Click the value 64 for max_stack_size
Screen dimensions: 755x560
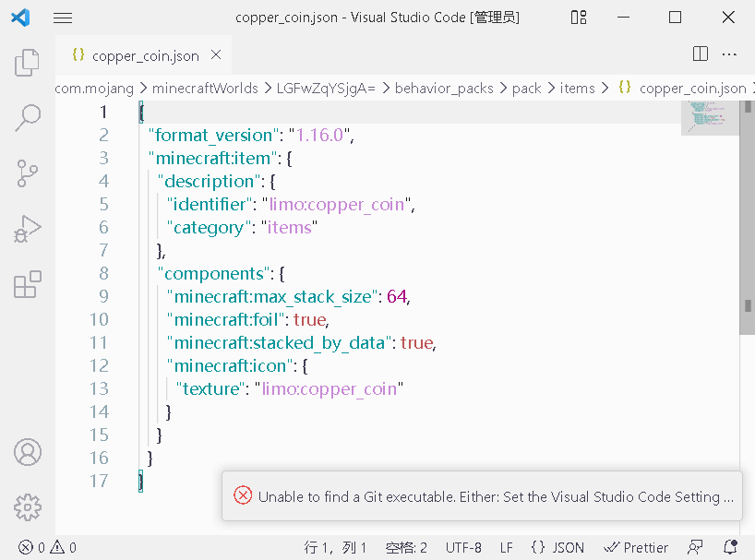pos(397,296)
